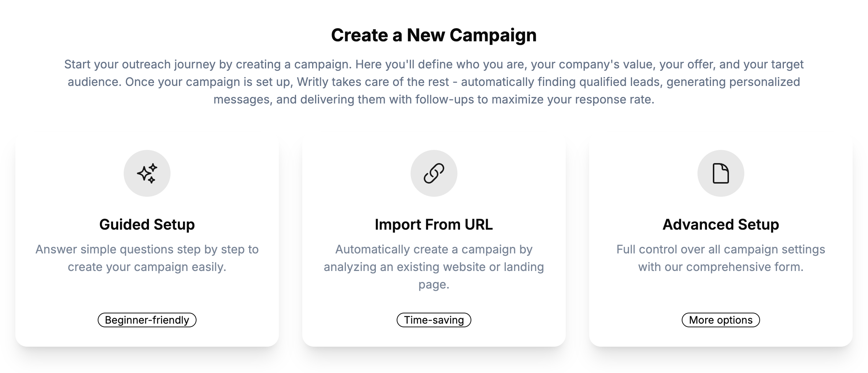868x373 pixels.
Task: Click the intro line starting "audience. Once your campaign"
Action: [434, 82]
